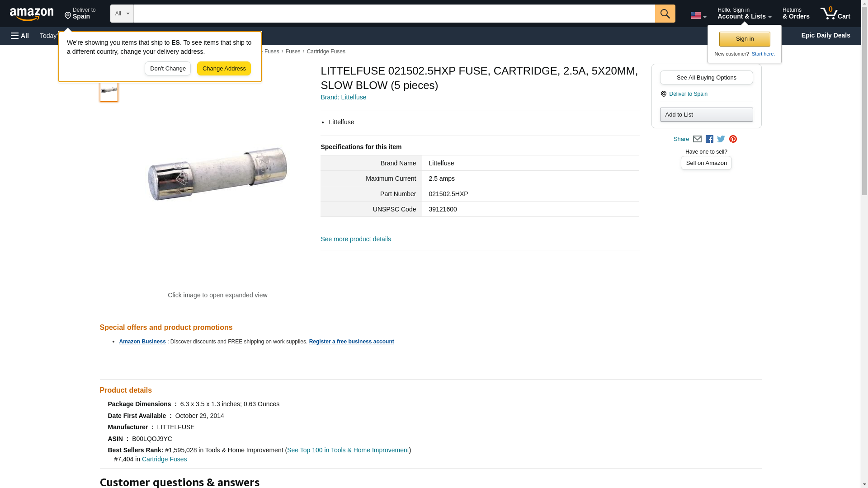
Task: Click the See All Buying Options button
Action: [x=706, y=77]
